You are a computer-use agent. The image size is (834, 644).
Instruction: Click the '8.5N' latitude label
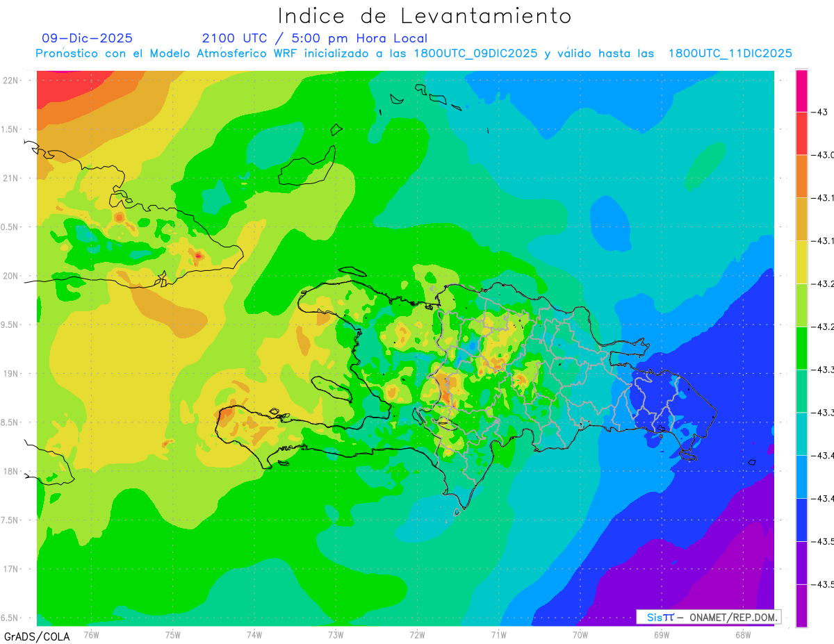click(10, 422)
